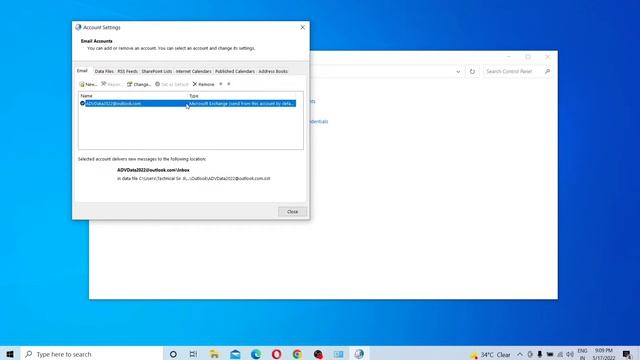Open Task View on taskbar

coord(193,354)
